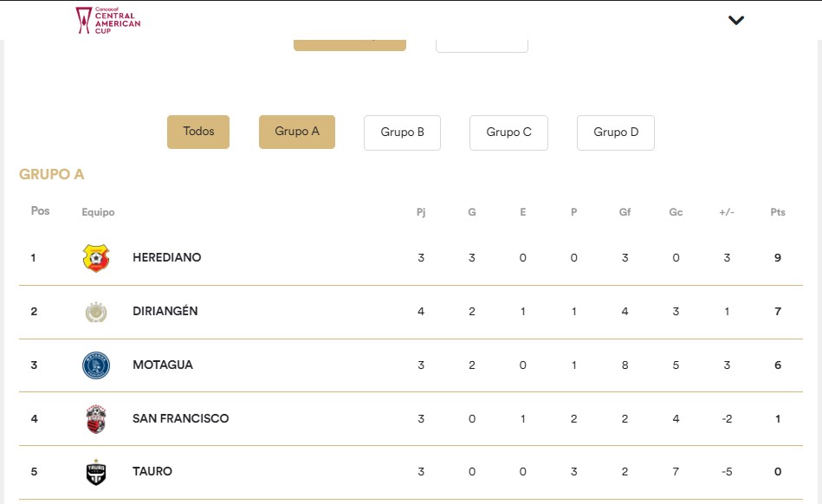822x504 pixels.
Task: Click the DIRIANGÉN team name
Action: [x=165, y=311]
